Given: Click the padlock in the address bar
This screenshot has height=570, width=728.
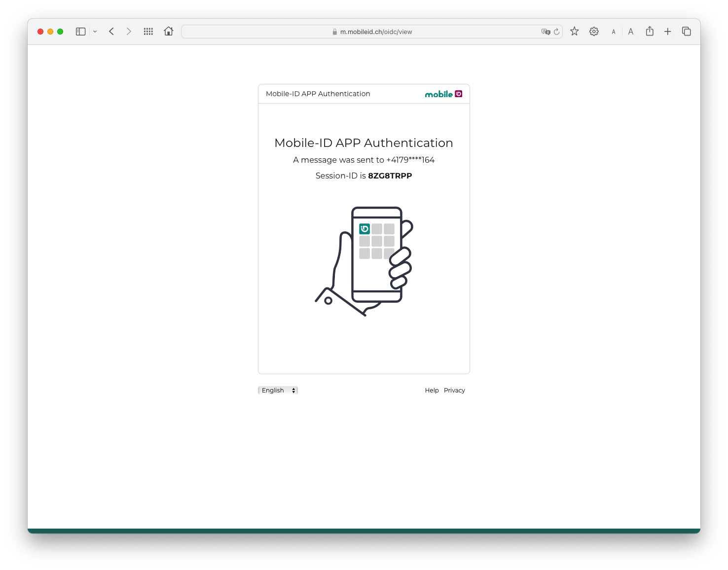Looking at the screenshot, I should (x=335, y=31).
